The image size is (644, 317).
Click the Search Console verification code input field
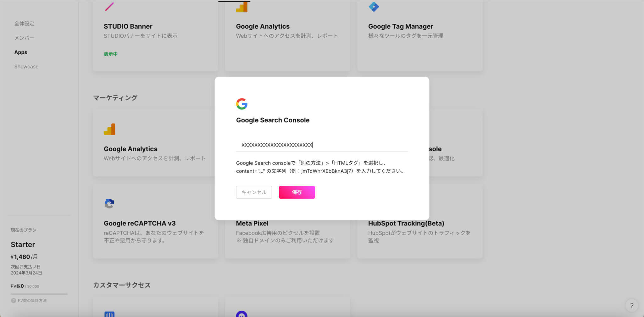322,145
